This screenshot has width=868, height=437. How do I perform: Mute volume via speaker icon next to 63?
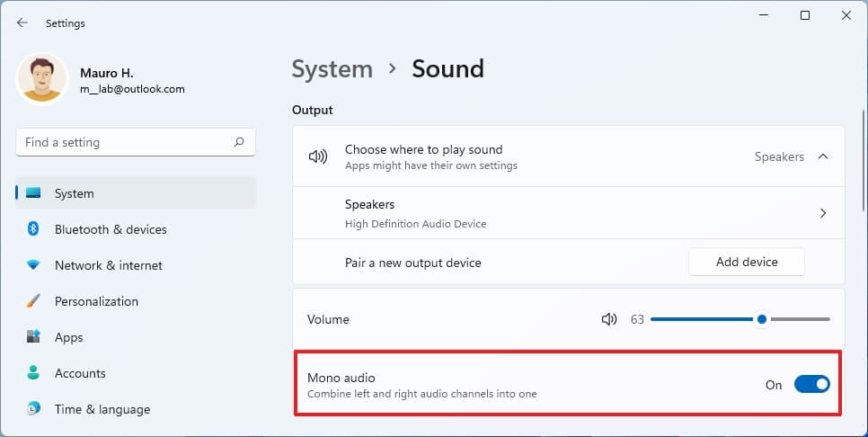(609, 319)
